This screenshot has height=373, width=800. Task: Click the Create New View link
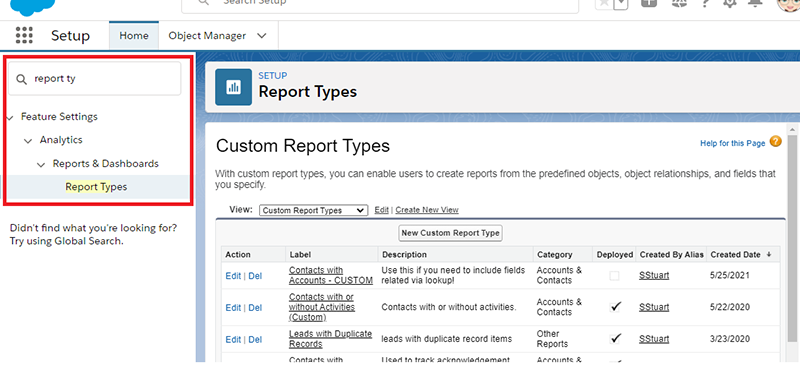tap(427, 210)
